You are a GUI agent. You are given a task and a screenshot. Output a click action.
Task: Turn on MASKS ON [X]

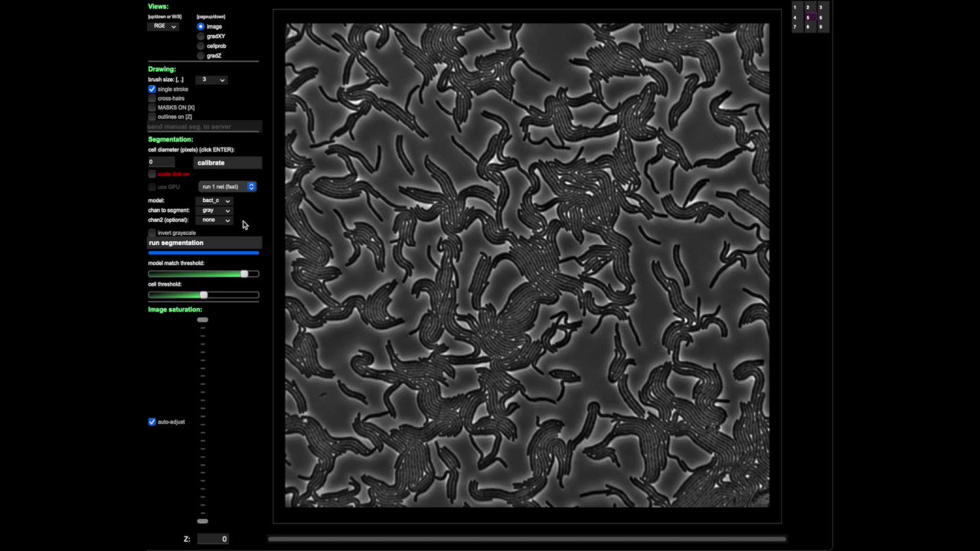coord(152,107)
